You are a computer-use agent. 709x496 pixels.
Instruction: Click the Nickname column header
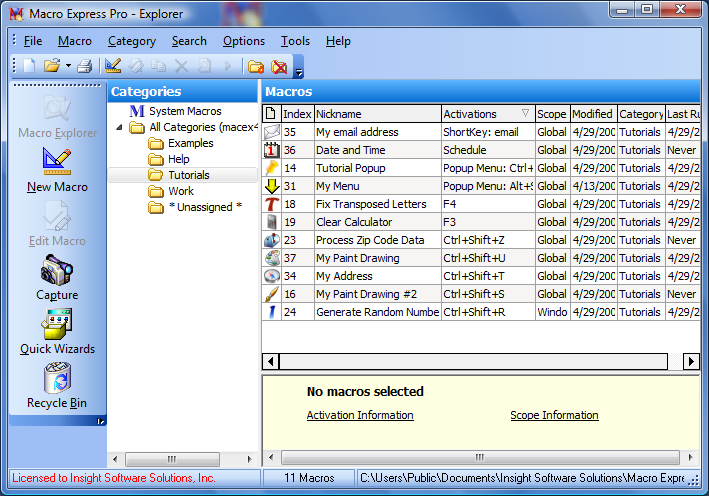coord(378,114)
